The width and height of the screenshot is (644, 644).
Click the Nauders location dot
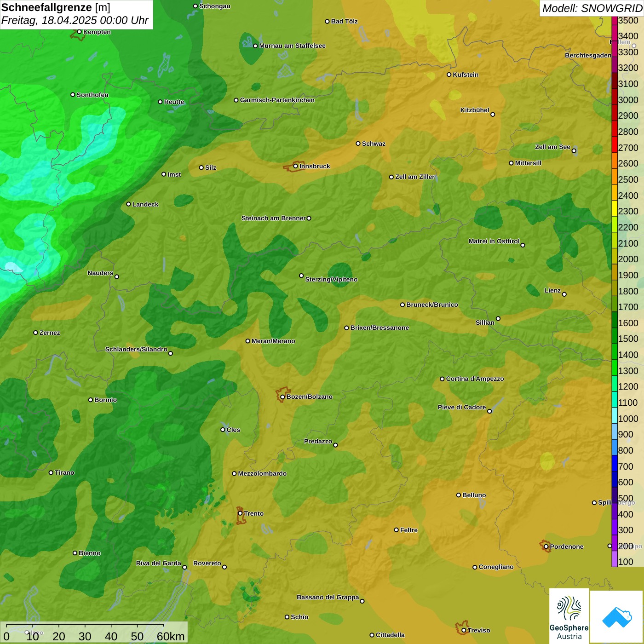[117, 276]
